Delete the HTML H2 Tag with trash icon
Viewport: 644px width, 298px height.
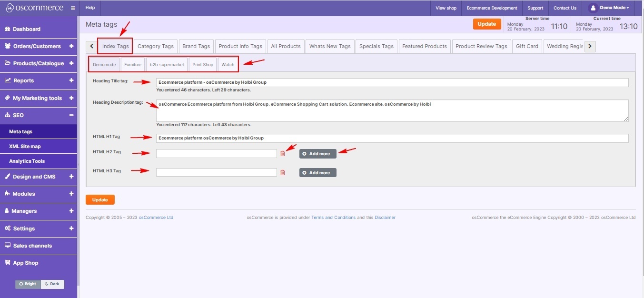click(283, 153)
